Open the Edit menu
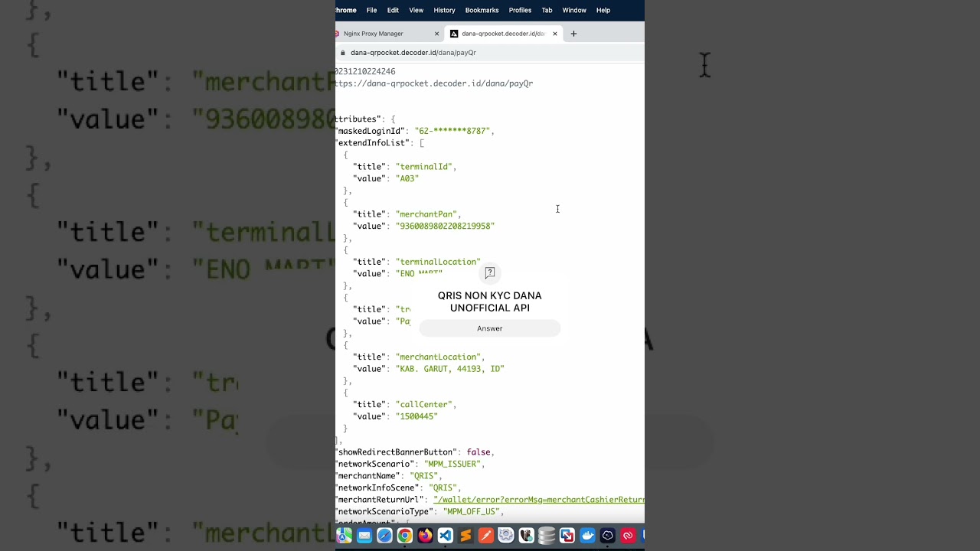Viewport: 980px width, 551px height. (x=393, y=10)
